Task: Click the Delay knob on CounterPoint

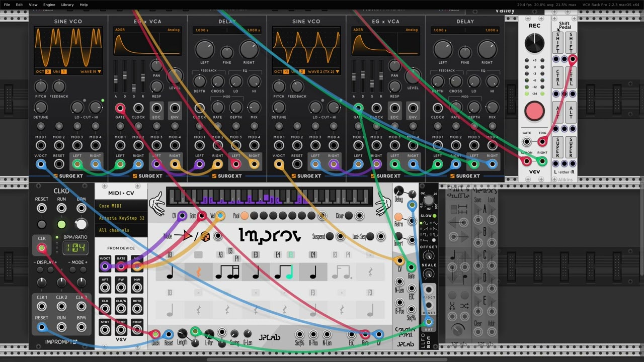Action: (x=398, y=191)
